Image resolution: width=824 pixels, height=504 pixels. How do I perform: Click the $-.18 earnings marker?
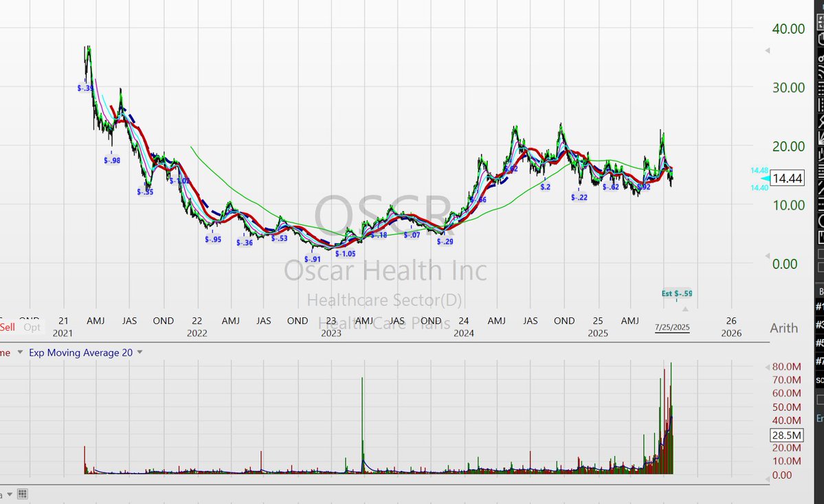(379, 236)
